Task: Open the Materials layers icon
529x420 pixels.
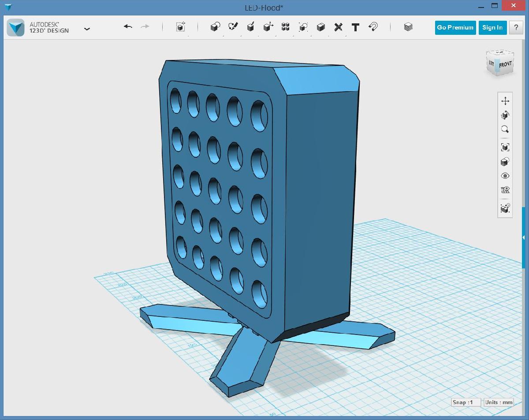Action: click(408, 27)
